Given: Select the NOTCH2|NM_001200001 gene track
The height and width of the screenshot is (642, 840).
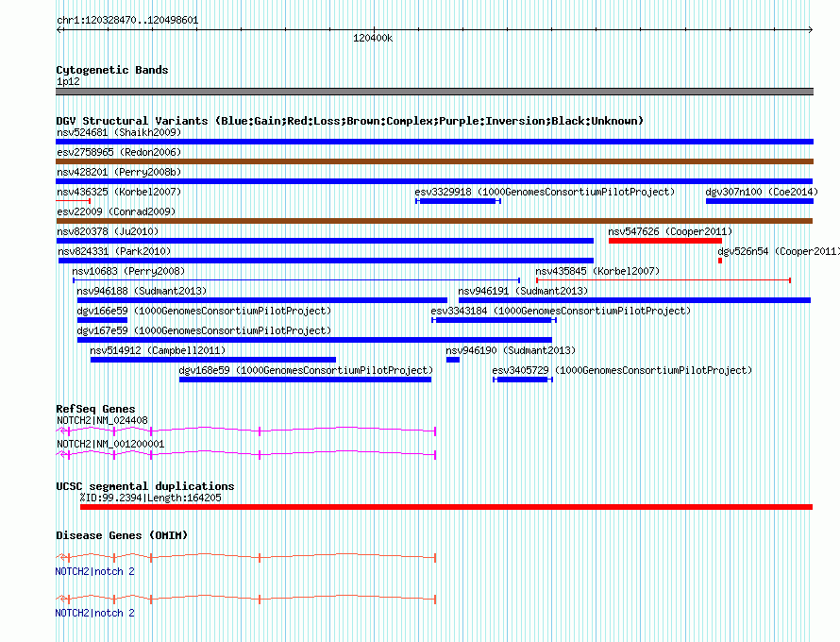Looking at the screenshot, I should [246, 454].
